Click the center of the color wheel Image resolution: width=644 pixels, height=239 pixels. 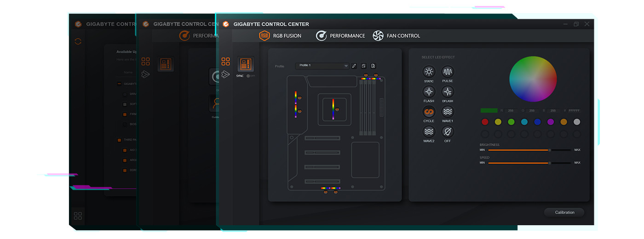click(x=533, y=79)
